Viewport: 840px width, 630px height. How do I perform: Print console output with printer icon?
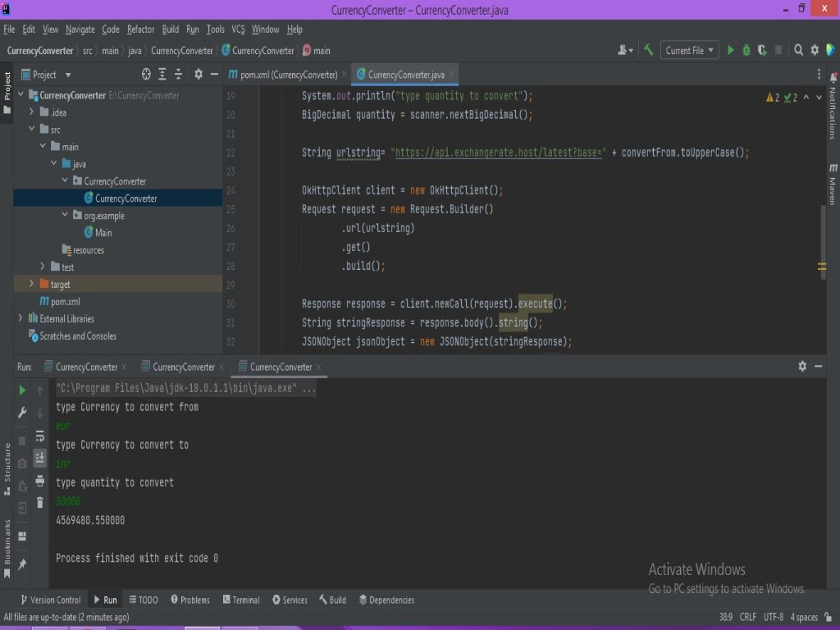[x=40, y=481]
